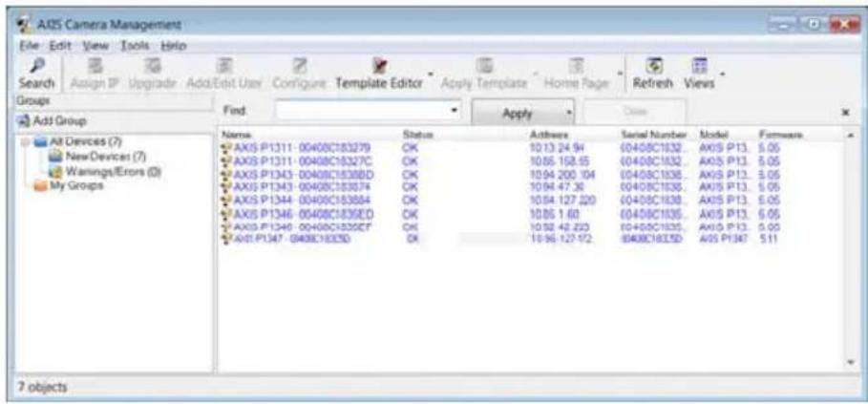Screen dimensions: 868x404
Task: Open the Apply Template dropdown arrow
Action: pyautogui.click(x=534, y=74)
